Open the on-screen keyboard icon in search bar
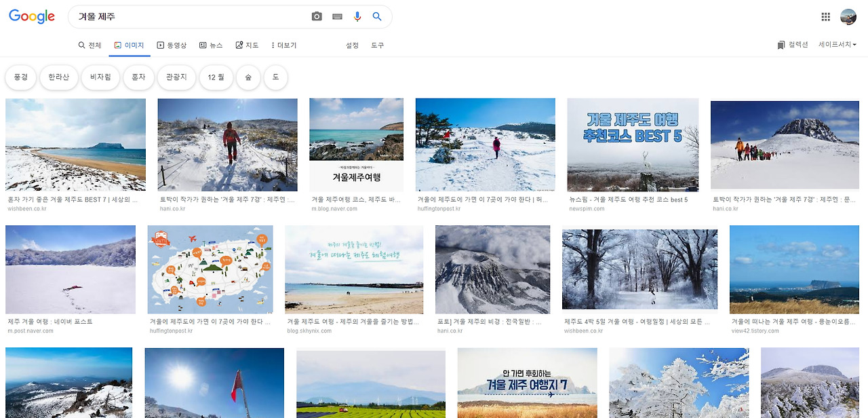868x418 pixels. (x=337, y=16)
